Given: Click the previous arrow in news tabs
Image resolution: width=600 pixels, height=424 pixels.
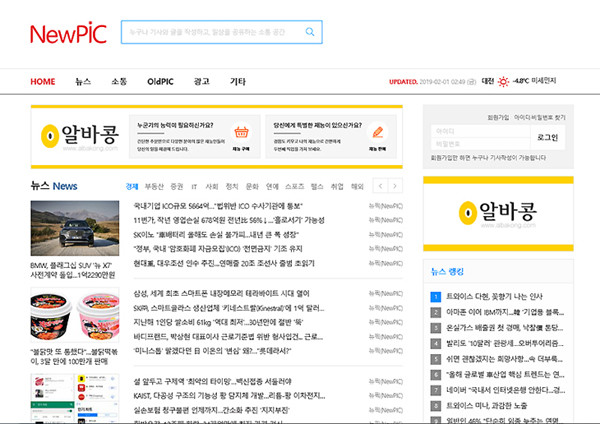Looking at the screenshot, I should click(380, 186).
